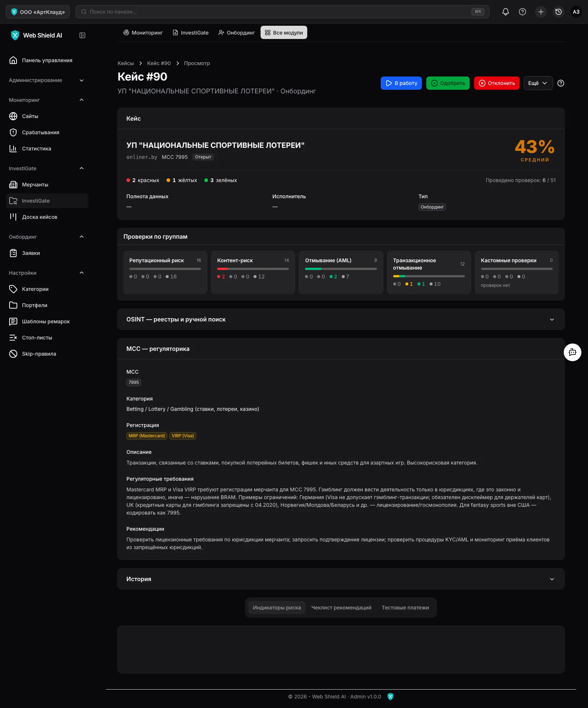This screenshot has height=708, width=588.
Task: Select the InvestiGate top module tab
Action: (x=191, y=33)
